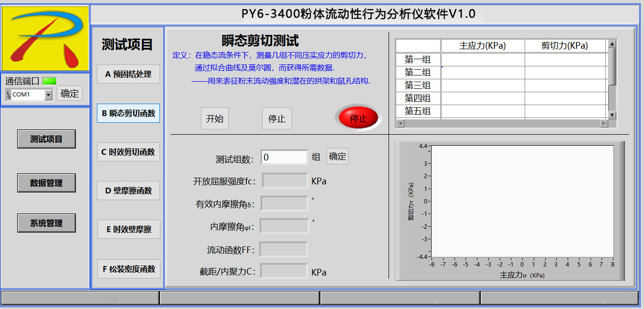Screen dimensions: 644x309
Task: Select F 松装密度函数 test
Action: pyautogui.click(x=128, y=269)
